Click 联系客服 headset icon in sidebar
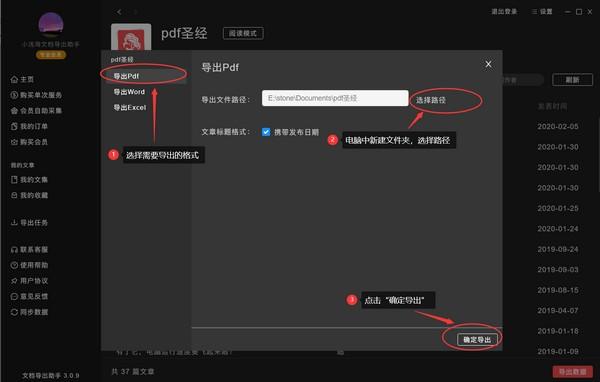The height and width of the screenshot is (382, 600). coord(14,250)
